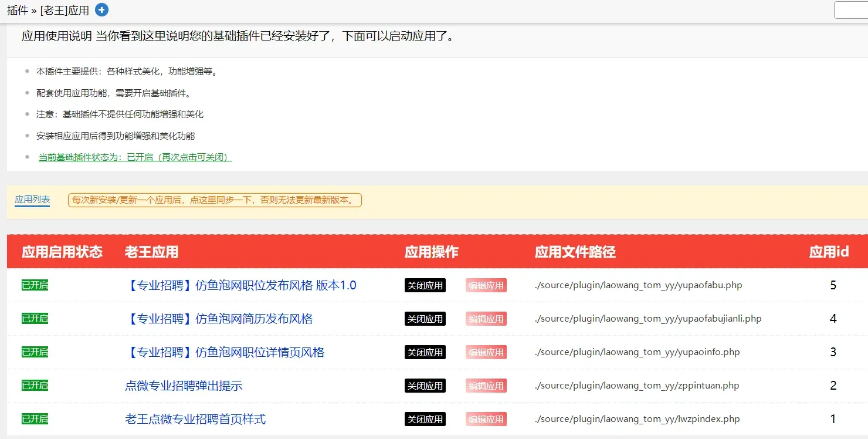Click 应用文件路径 column header
This screenshot has width=868, height=439.
click(x=575, y=252)
